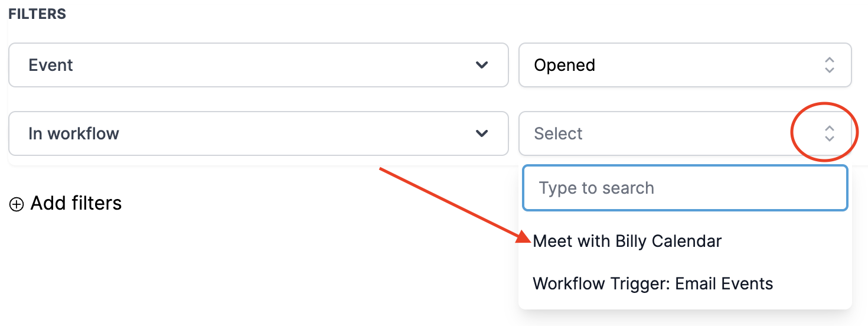The width and height of the screenshot is (868, 326).
Task: Click the Select placeholder text
Action: click(558, 133)
